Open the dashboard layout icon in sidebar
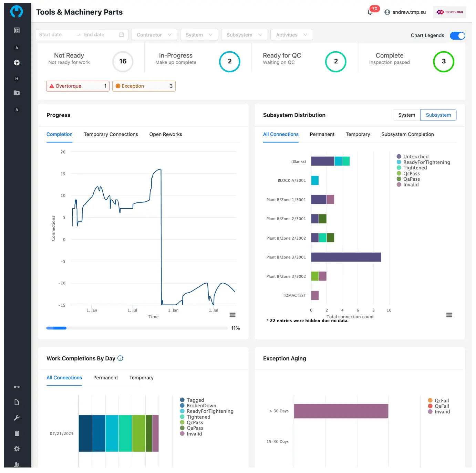Image resolution: width=476 pixels, height=473 pixels. pos(17,30)
